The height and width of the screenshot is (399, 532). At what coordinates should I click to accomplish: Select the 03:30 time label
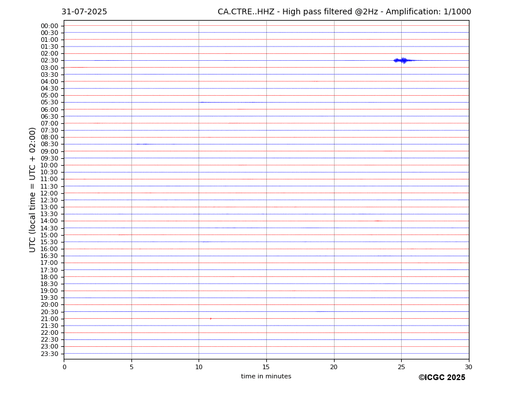pyautogui.click(x=49, y=75)
